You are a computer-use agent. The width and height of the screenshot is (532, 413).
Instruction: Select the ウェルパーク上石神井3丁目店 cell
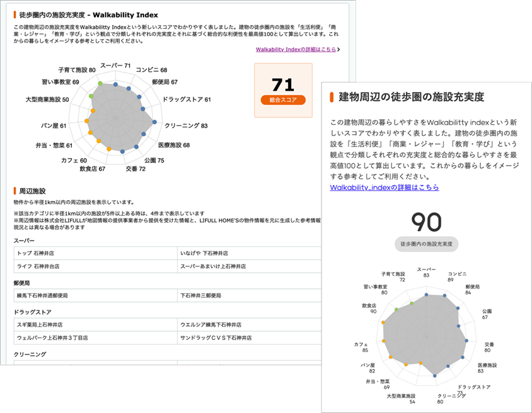95,338
